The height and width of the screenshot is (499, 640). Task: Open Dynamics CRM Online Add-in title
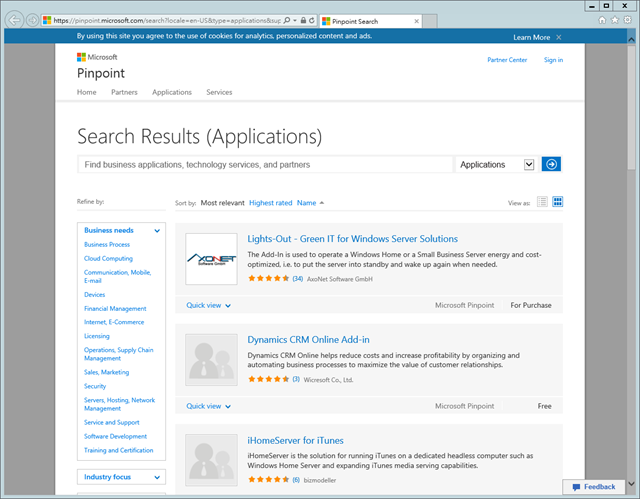point(308,339)
